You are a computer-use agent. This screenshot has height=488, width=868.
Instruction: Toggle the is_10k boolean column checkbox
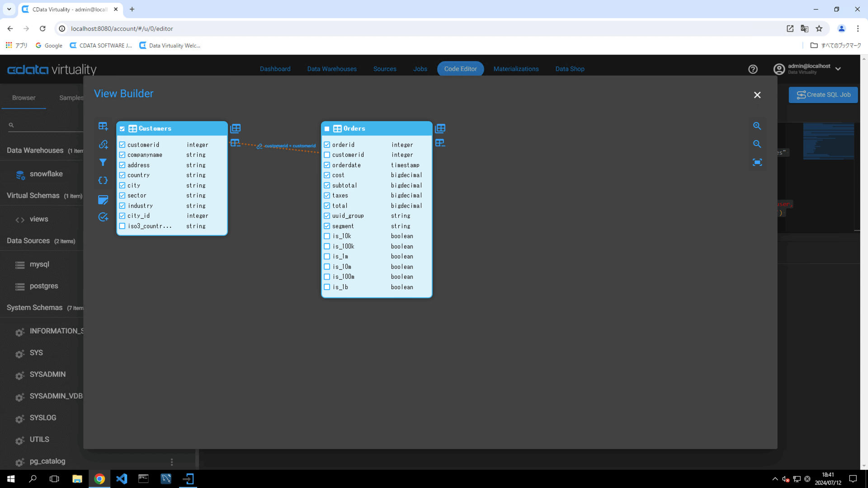(327, 236)
